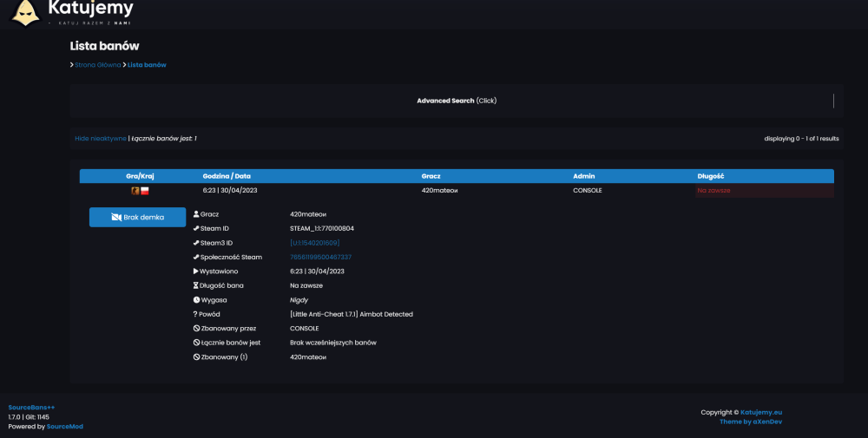Viewport: 868px width, 438px height.
Task: Click the play icon beside Wystawiono
Action: pos(196,271)
